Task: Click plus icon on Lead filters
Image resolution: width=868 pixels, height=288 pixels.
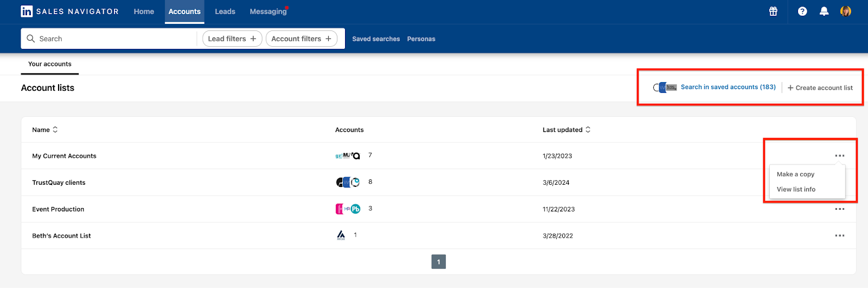Action: [x=253, y=39]
